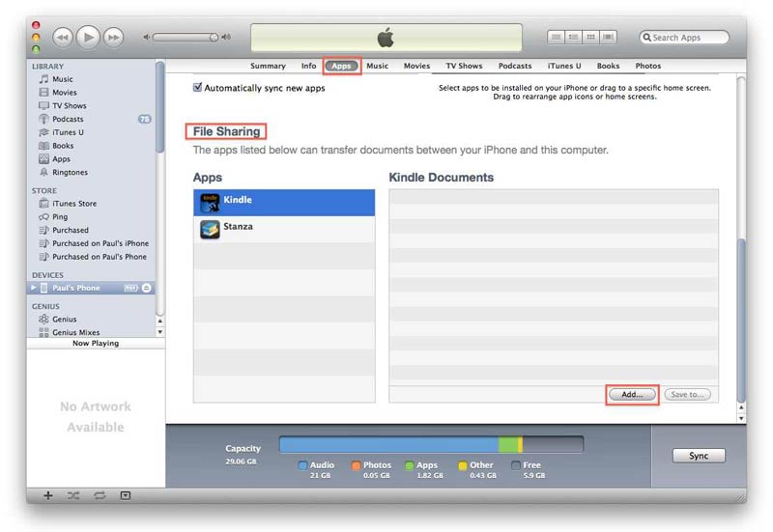
Task: Open the Photos tab
Action: tap(647, 66)
